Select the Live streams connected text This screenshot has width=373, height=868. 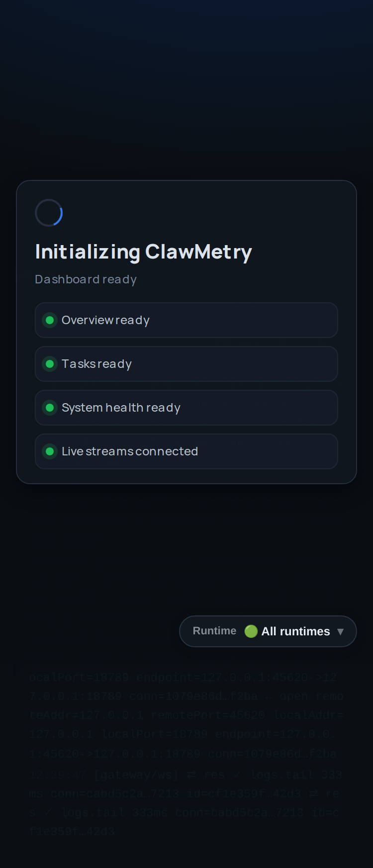pyautogui.click(x=130, y=451)
